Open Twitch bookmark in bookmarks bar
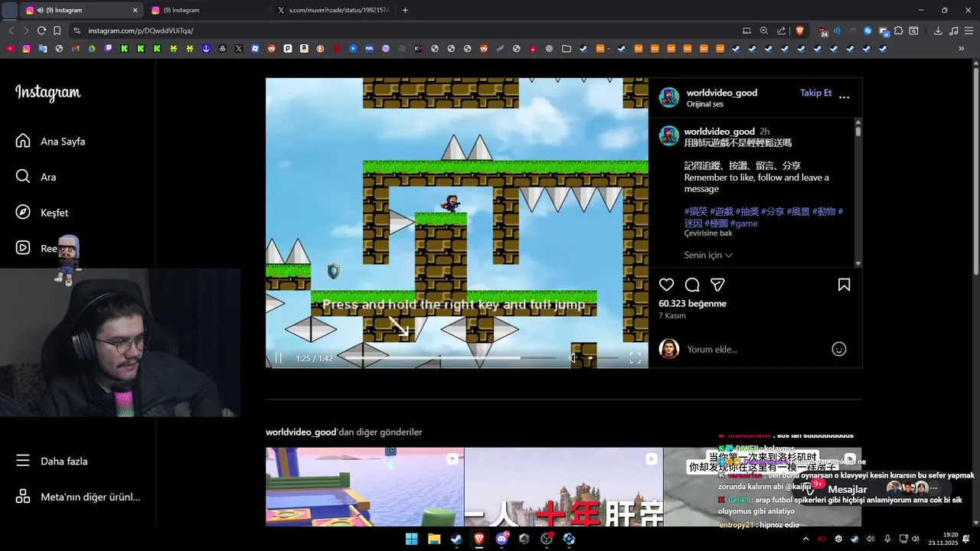 click(x=108, y=48)
